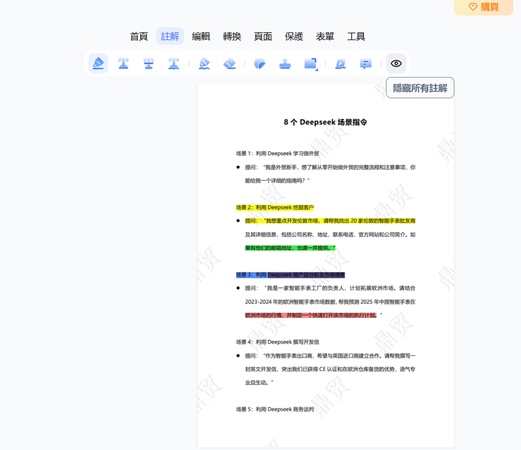Click the line starting with '2023-2024'

[x=330, y=302]
